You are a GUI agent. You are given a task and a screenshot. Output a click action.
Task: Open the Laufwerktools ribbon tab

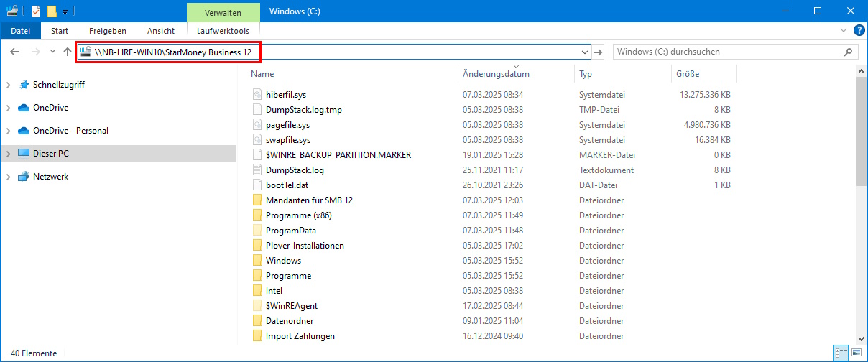click(223, 31)
